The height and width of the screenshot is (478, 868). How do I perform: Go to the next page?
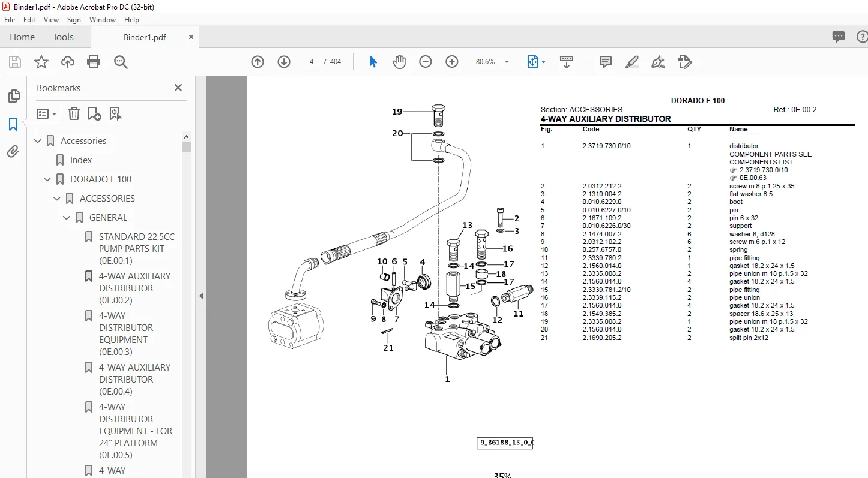coord(284,62)
